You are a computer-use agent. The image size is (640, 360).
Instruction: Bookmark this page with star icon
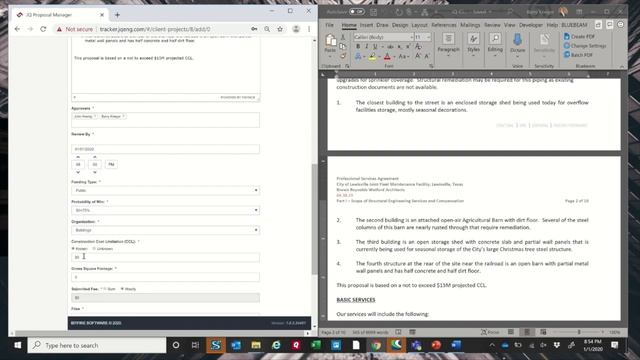[x=280, y=29]
